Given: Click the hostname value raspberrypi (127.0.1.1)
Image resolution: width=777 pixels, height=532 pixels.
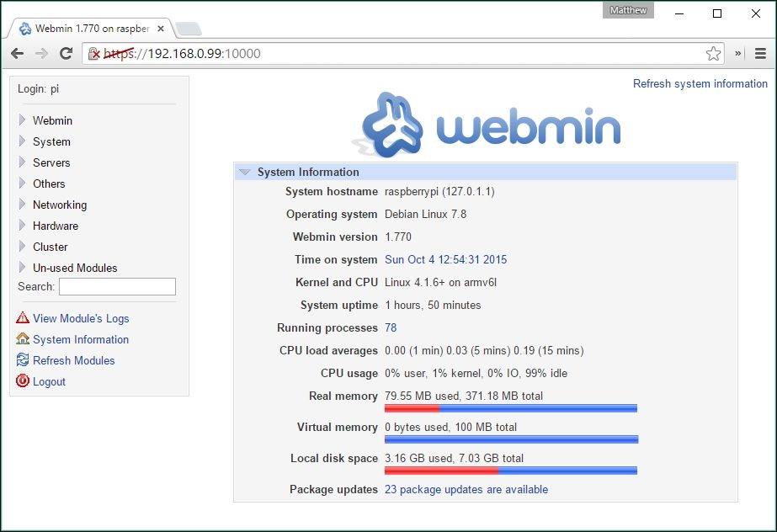Looking at the screenshot, I should (x=439, y=191).
